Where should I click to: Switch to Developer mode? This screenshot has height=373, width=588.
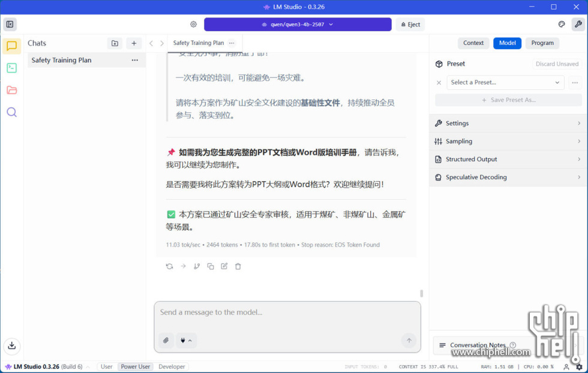[172, 366]
